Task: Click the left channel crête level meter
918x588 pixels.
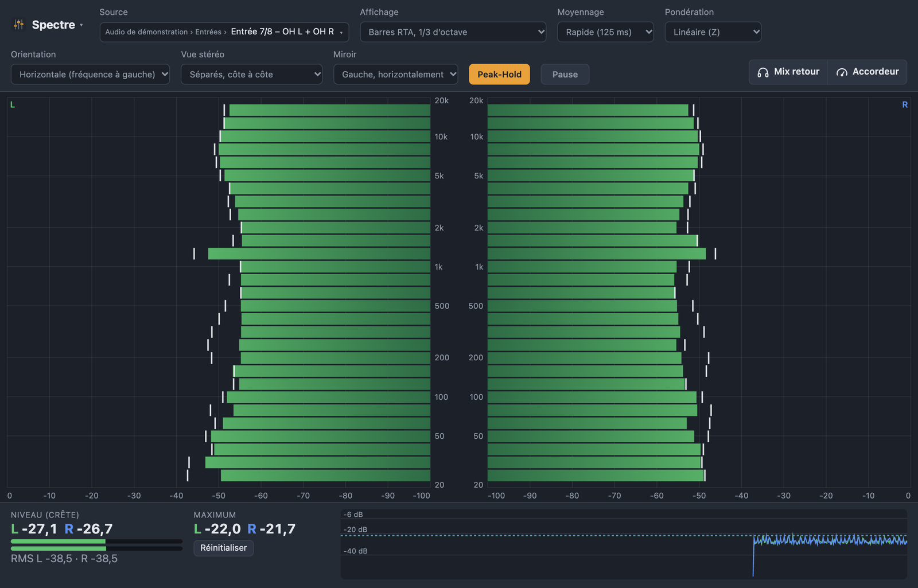Action: (96, 541)
